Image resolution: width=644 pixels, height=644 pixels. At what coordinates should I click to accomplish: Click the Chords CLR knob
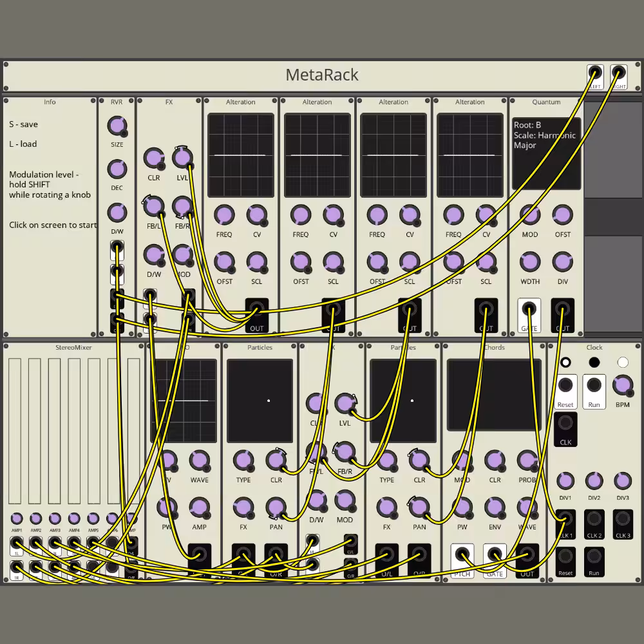point(495,460)
